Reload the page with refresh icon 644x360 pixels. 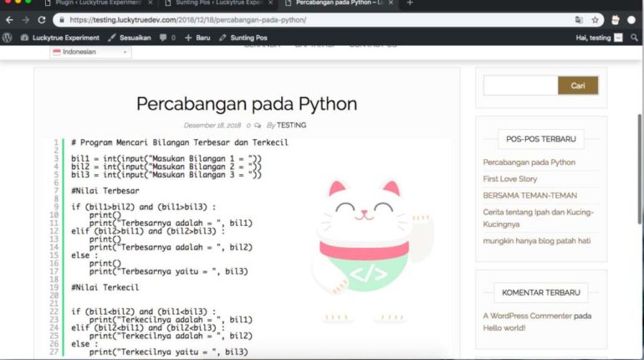pos(41,19)
